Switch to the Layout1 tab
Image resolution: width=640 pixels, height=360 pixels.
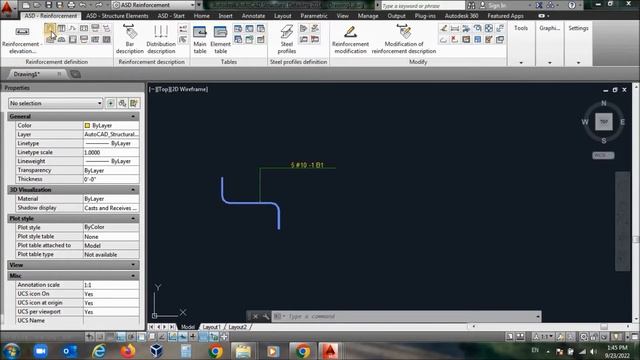(x=211, y=327)
